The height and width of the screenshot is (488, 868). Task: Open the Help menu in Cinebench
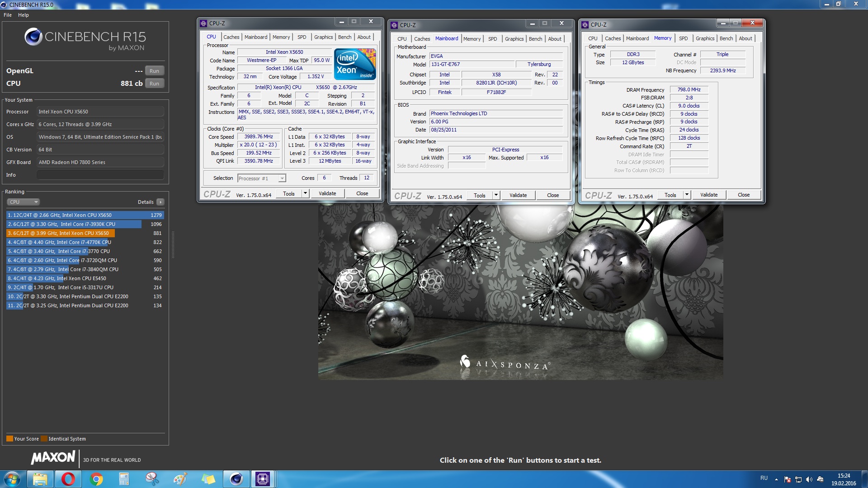pos(24,15)
